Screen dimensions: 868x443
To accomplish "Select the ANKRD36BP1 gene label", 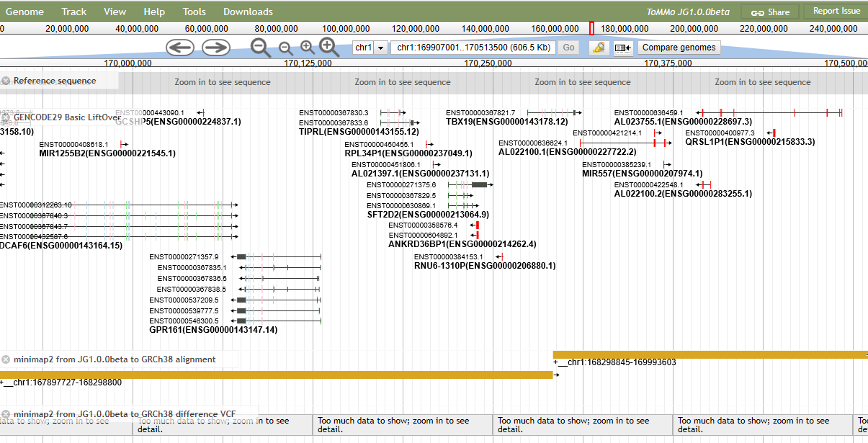I will (x=462, y=244).
